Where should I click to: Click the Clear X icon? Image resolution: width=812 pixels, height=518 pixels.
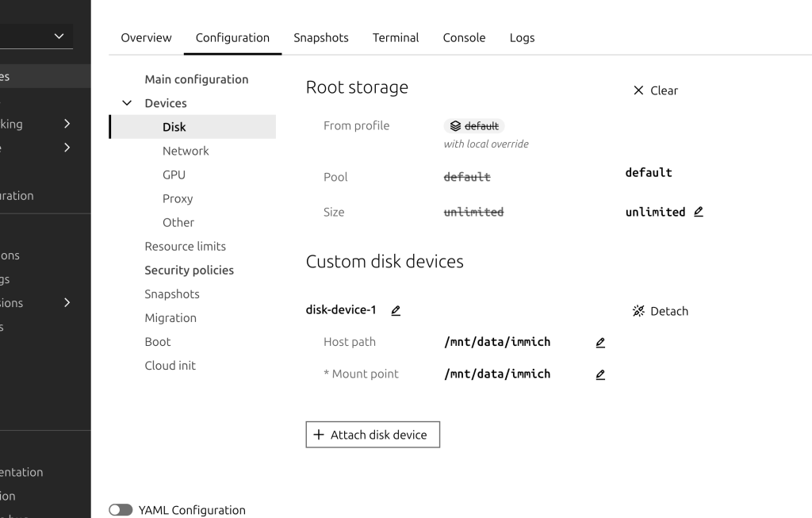(x=638, y=90)
